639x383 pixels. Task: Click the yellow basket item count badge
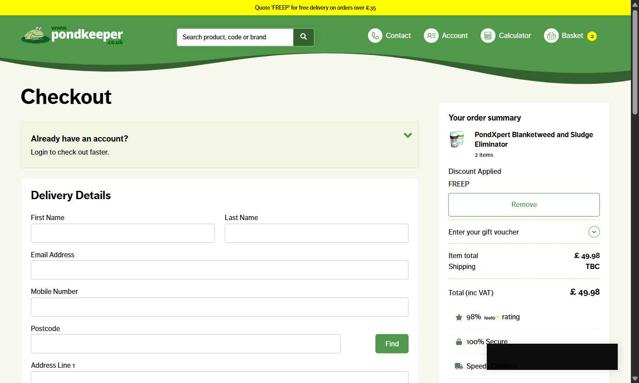click(592, 36)
